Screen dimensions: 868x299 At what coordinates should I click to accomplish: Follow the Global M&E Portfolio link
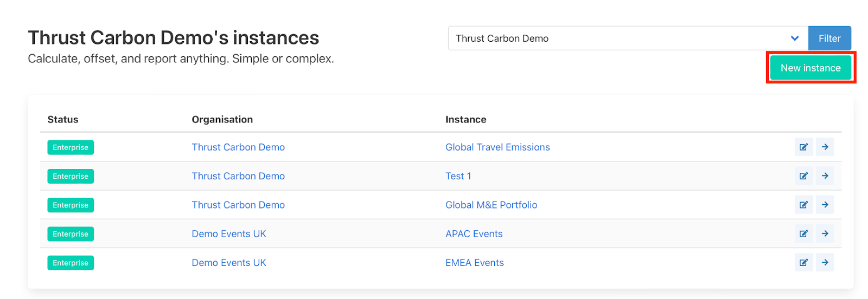(x=491, y=205)
